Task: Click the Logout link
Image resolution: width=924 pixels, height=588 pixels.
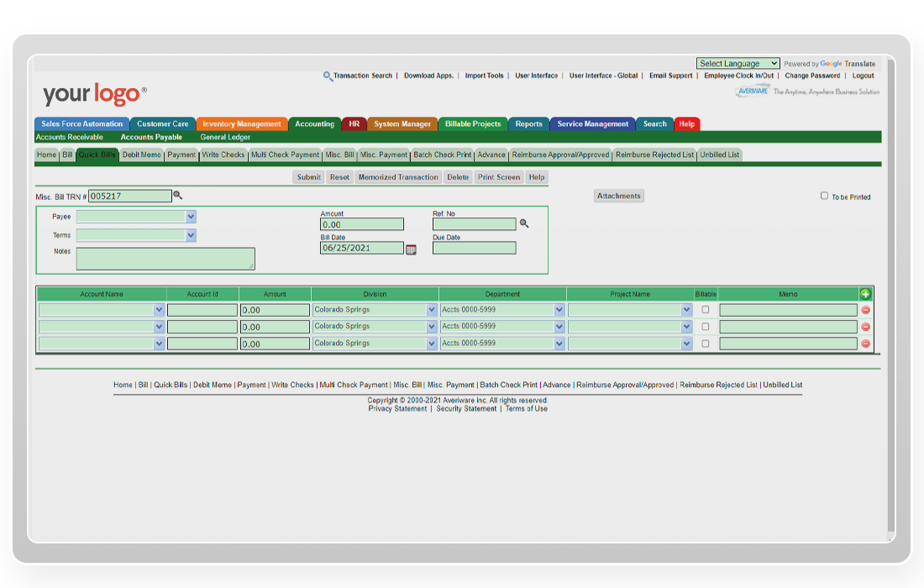Action: [x=863, y=76]
